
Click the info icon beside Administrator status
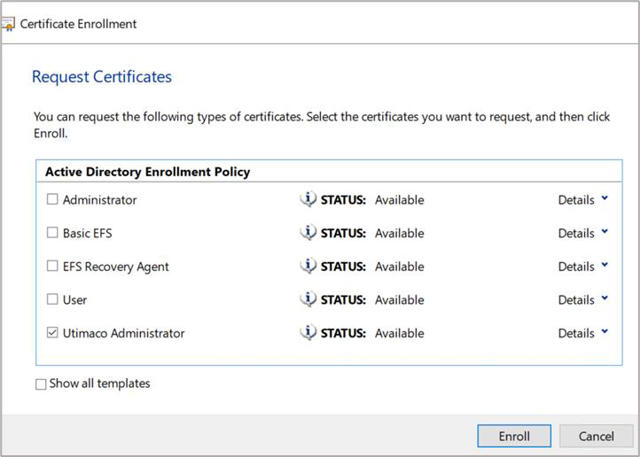coord(308,200)
